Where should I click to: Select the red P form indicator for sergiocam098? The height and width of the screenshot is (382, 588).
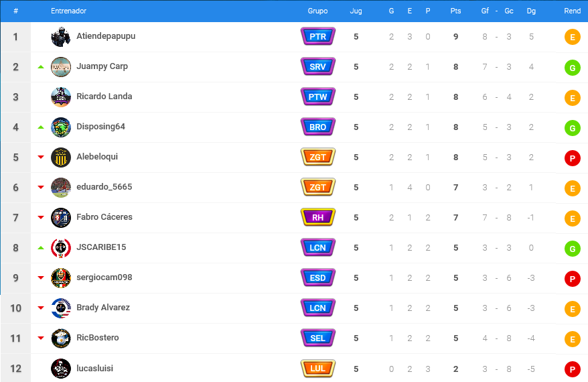point(572,279)
